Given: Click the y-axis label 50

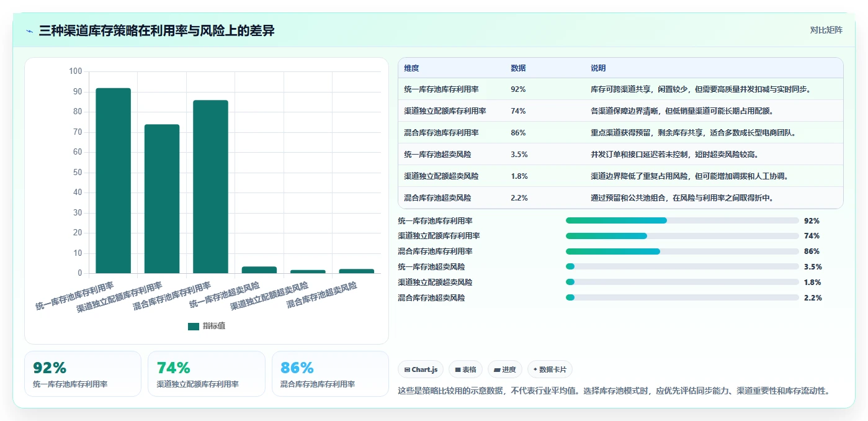Looking at the screenshot, I should (78, 172).
